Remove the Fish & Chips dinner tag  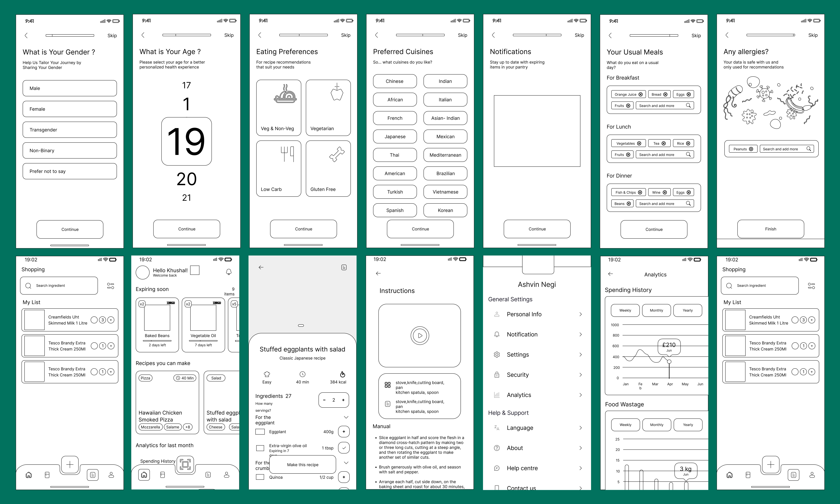click(640, 192)
